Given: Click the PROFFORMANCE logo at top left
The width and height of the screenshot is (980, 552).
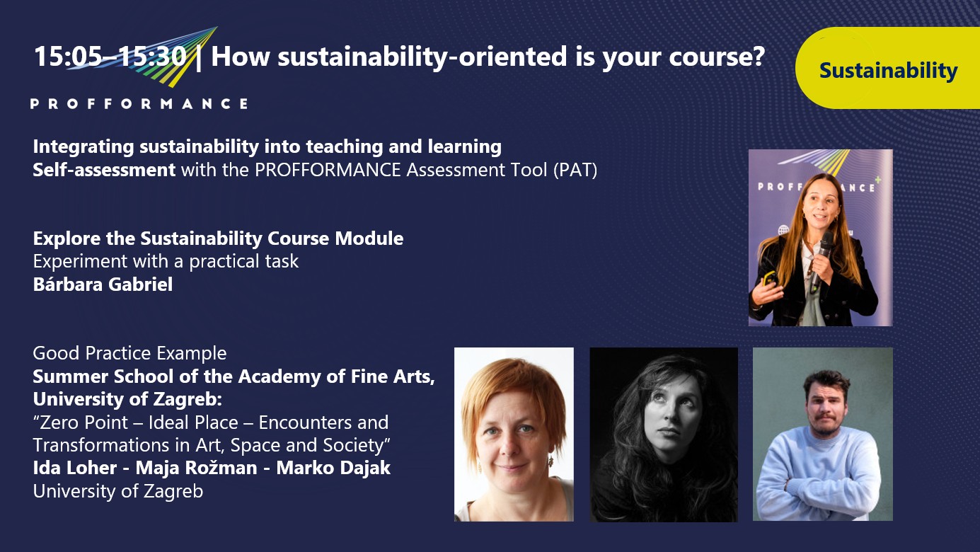Looking at the screenshot, I should (x=139, y=103).
